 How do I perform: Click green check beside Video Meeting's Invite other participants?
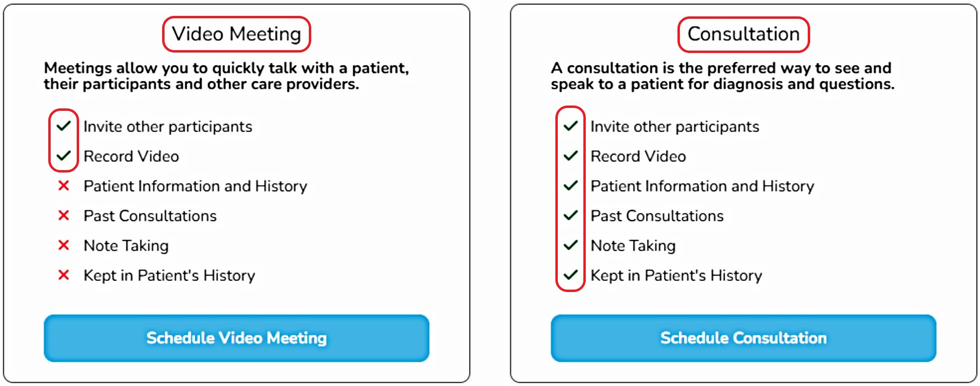(x=64, y=126)
